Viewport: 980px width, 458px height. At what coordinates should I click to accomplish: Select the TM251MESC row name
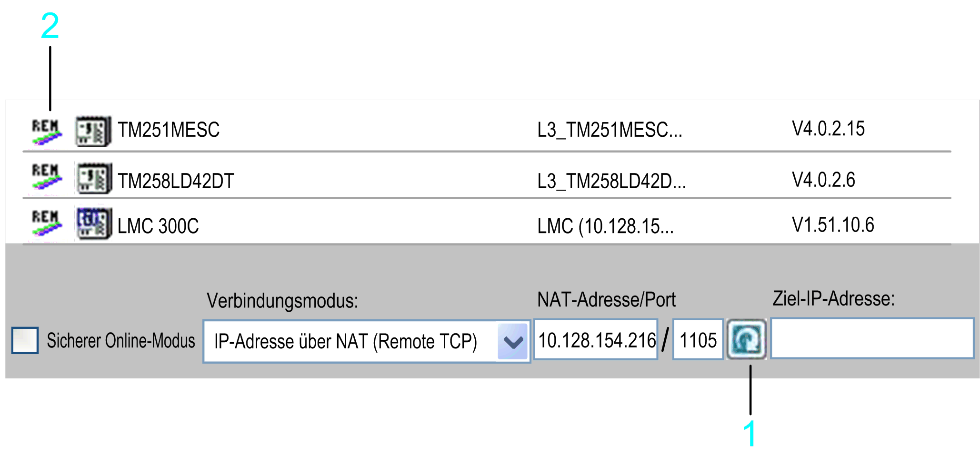tap(169, 130)
